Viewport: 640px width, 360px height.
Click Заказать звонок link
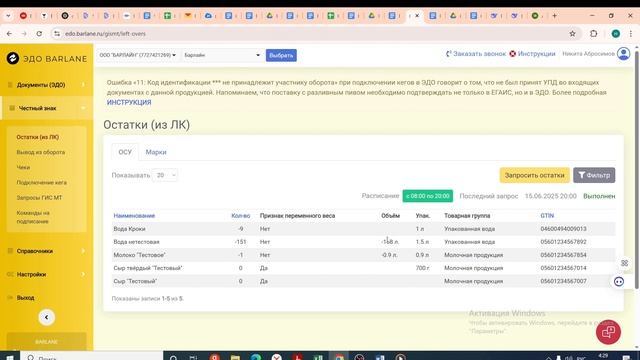click(476, 54)
